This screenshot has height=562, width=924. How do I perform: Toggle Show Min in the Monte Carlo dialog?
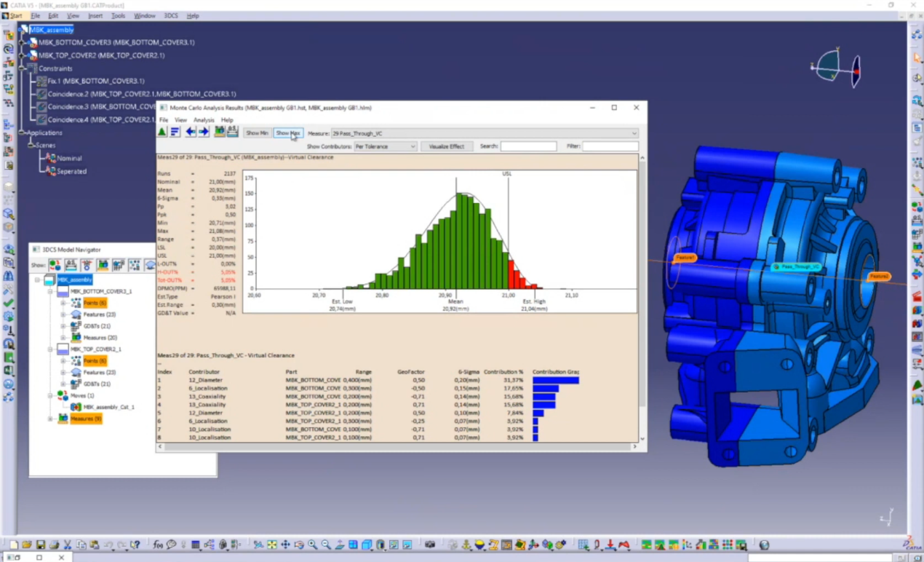click(x=257, y=133)
